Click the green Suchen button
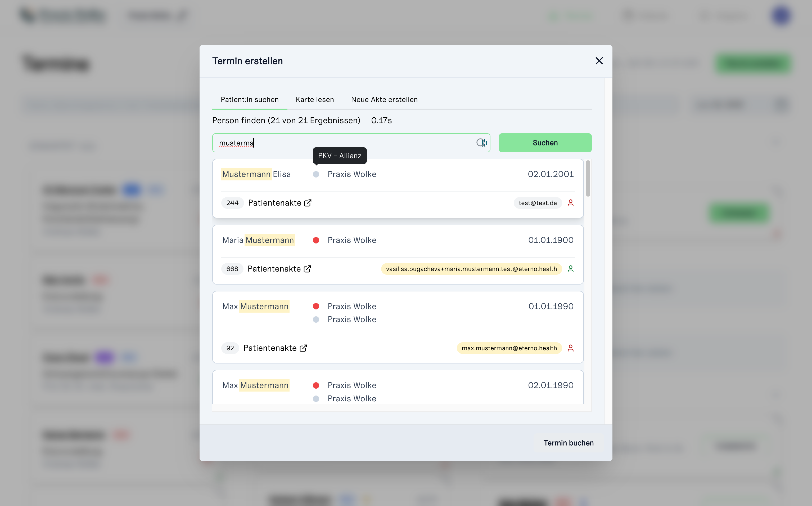The height and width of the screenshot is (506, 812). coord(545,143)
